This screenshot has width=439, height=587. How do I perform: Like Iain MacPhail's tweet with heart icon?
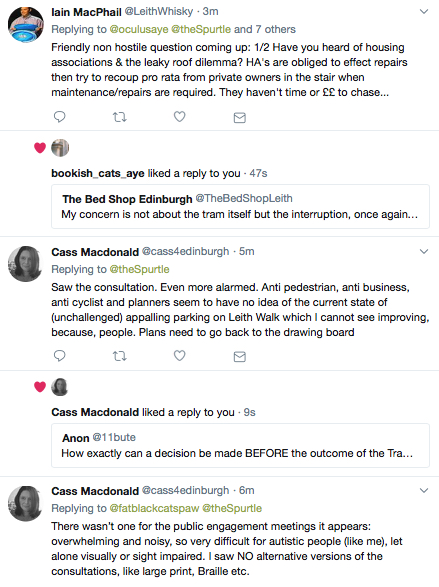coord(180,117)
